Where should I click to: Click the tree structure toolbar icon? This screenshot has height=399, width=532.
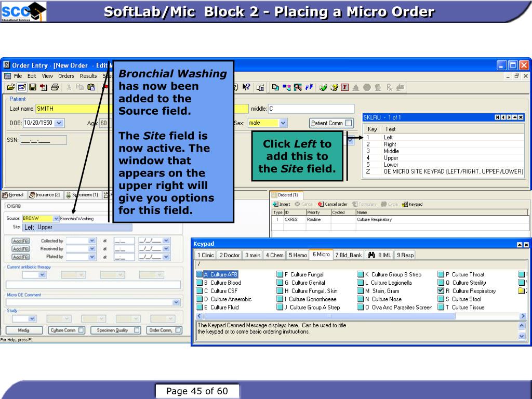(287, 87)
